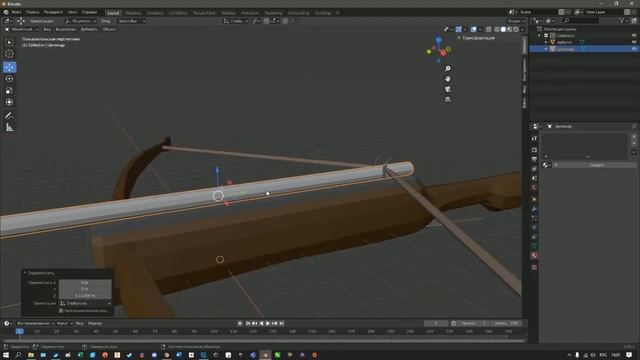Enable solid viewport shading mode
The image size is (640, 360).
coord(503,29)
